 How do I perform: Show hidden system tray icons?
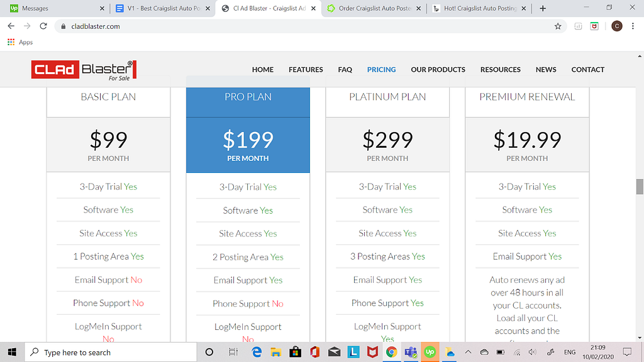coord(468,352)
